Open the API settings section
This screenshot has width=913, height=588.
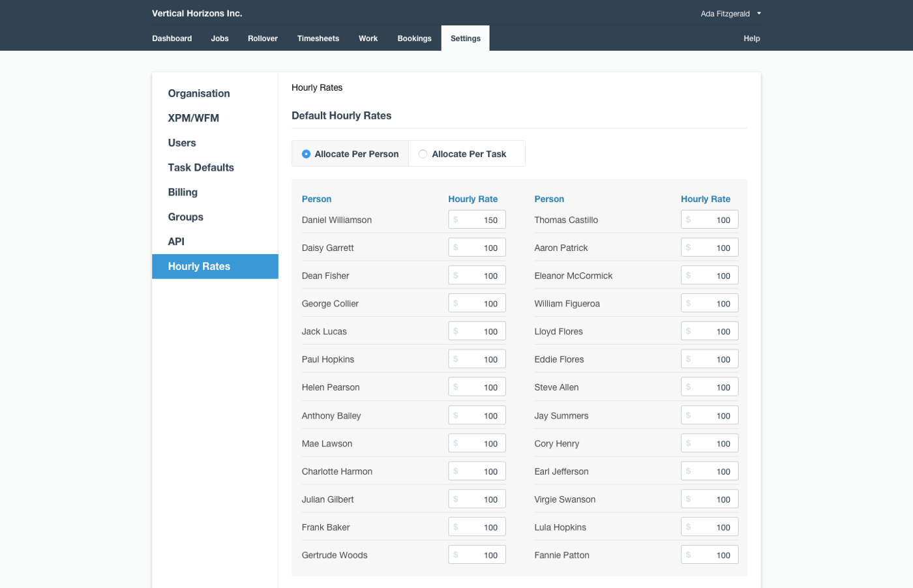pos(176,242)
